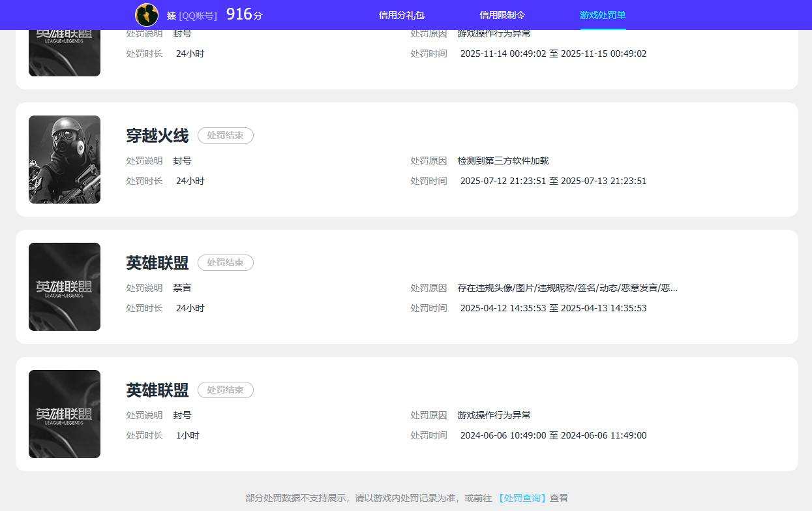Open the 【处罚查询】 link
This screenshot has height=511, width=812.
[522, 498]
